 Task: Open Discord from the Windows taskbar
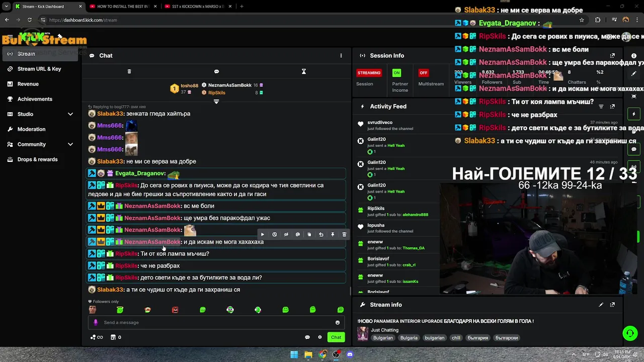point(350,354)
